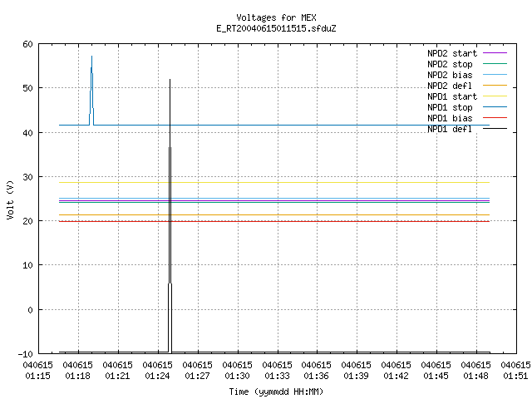This screenshot has width=532, height=399.
Task: Click the time tick label 040615 01:42
Action: point(396,371)
